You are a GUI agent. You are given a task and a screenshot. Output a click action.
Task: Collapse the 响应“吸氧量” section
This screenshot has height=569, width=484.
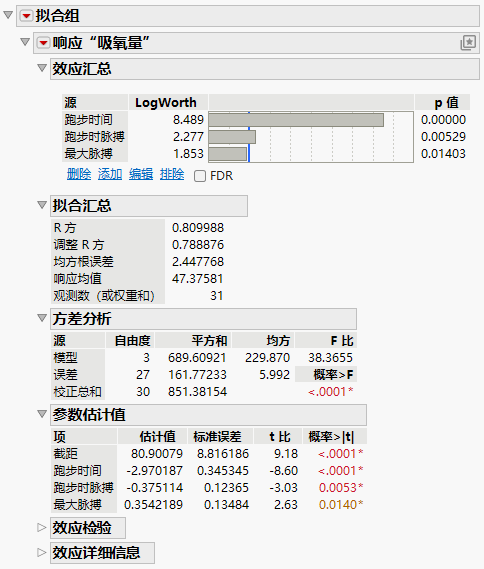point(25,42)
